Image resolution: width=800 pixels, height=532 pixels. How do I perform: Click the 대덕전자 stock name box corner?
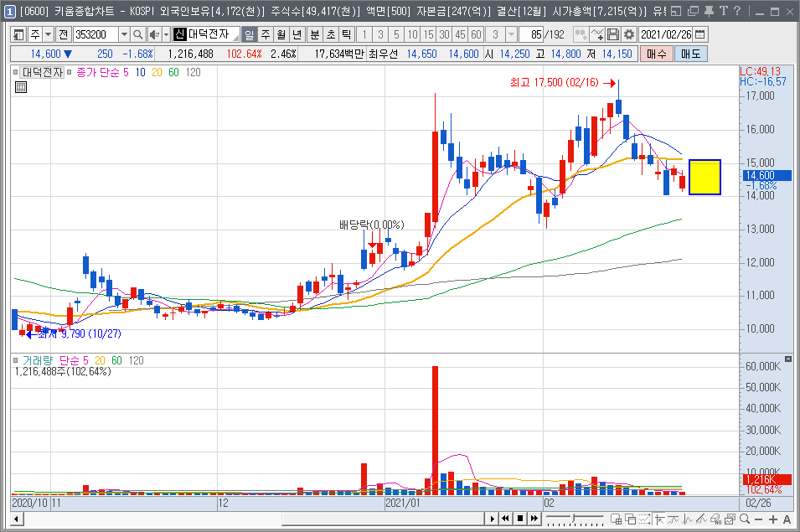235,39
